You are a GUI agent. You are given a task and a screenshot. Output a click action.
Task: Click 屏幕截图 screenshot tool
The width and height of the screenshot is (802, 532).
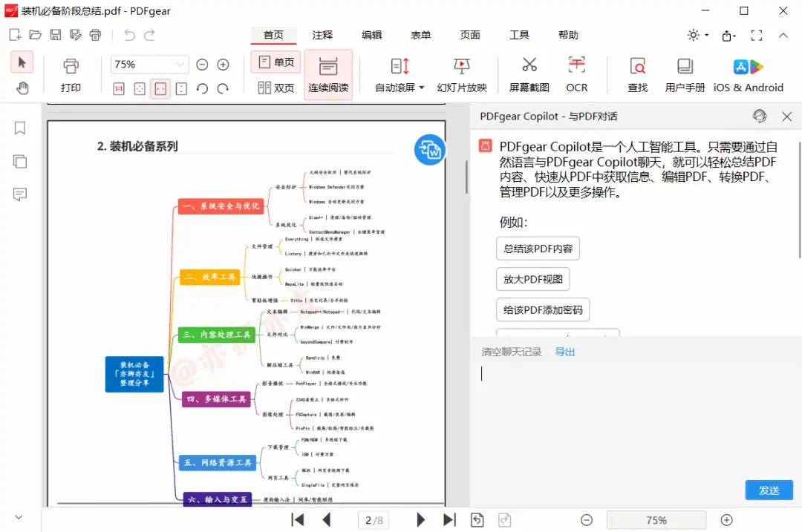click(x=529, y=75)
